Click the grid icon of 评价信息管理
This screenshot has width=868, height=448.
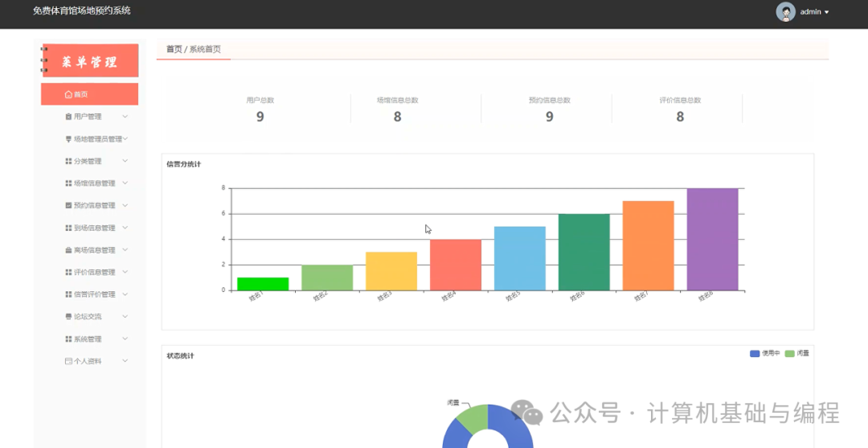point(68,273)
